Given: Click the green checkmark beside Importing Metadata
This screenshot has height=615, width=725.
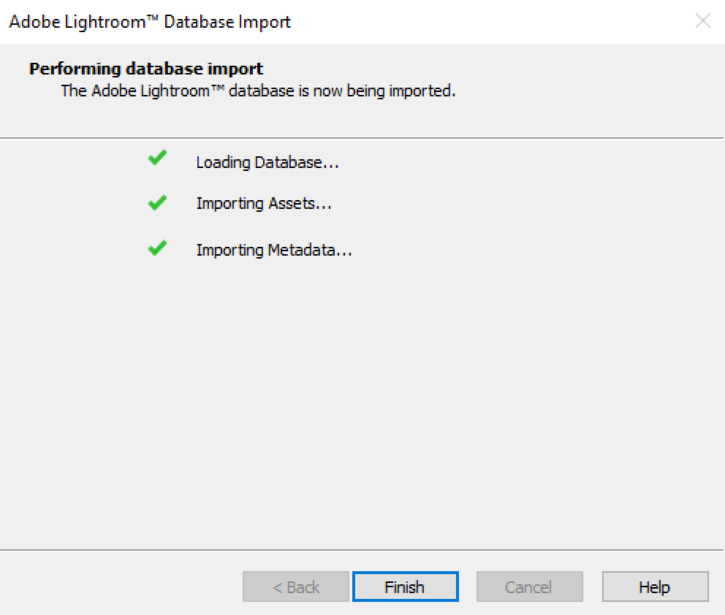Looking at the screenshot, I should pyautogui.click(x=157, y=248).
